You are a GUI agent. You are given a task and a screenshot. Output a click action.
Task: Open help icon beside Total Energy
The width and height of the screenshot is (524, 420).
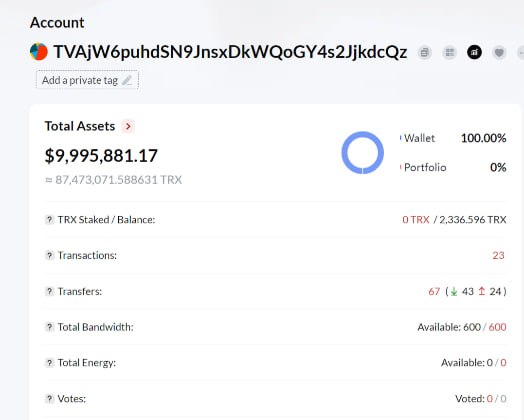coord(49,363)
